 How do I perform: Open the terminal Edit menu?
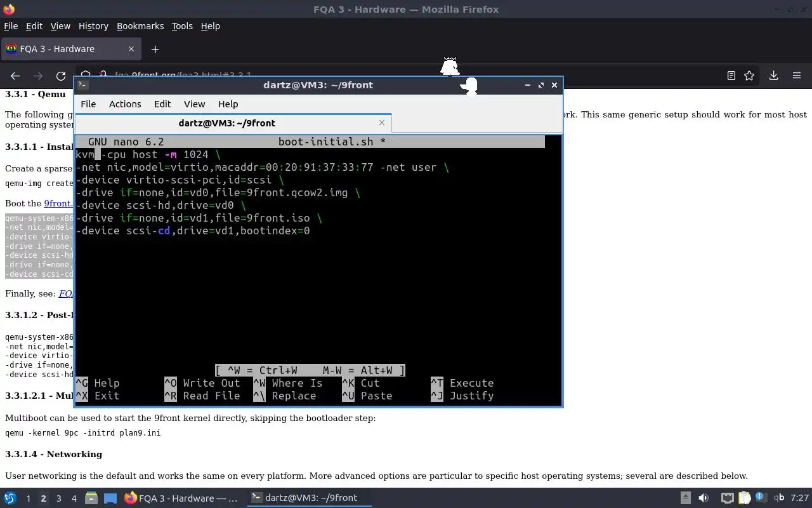point(162,104)
